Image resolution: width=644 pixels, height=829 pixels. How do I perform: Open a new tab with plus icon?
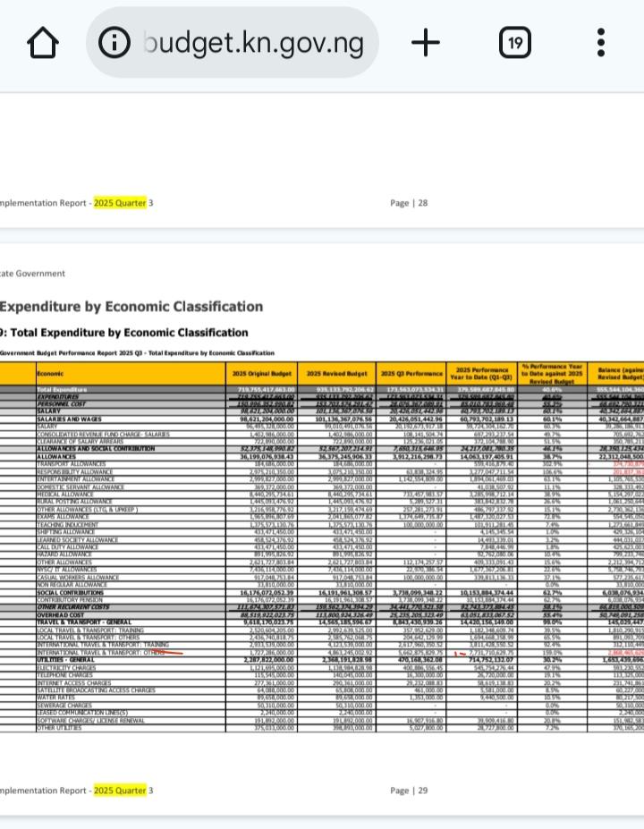(426, 42)
